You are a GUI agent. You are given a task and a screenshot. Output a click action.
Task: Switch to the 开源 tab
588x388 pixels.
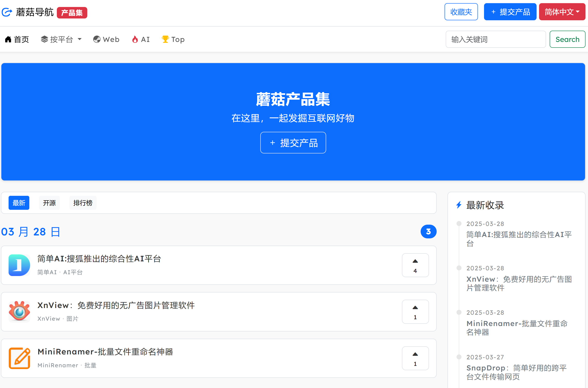49,203
